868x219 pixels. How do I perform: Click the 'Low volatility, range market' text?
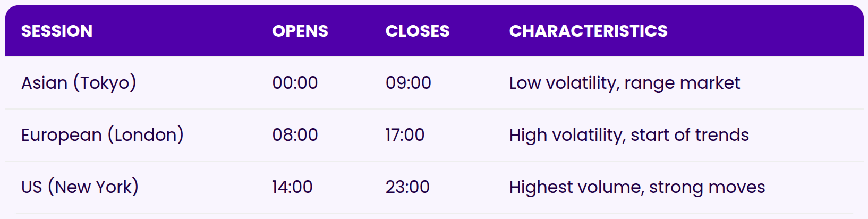(624, 83)
